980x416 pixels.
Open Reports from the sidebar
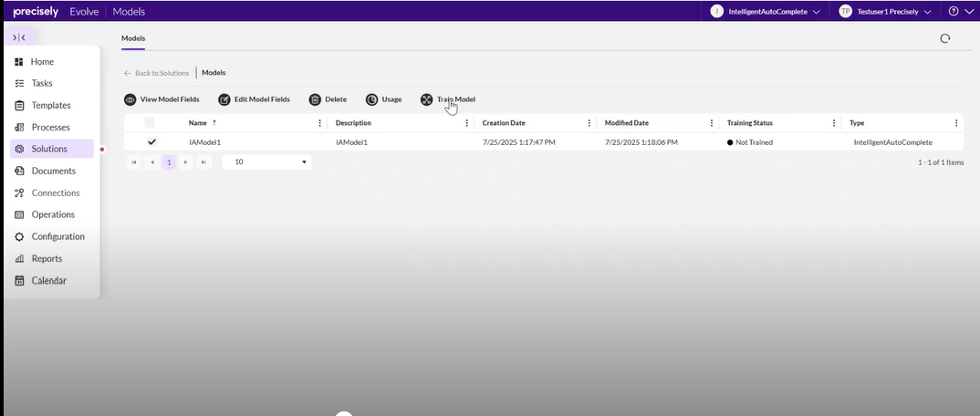47,258
